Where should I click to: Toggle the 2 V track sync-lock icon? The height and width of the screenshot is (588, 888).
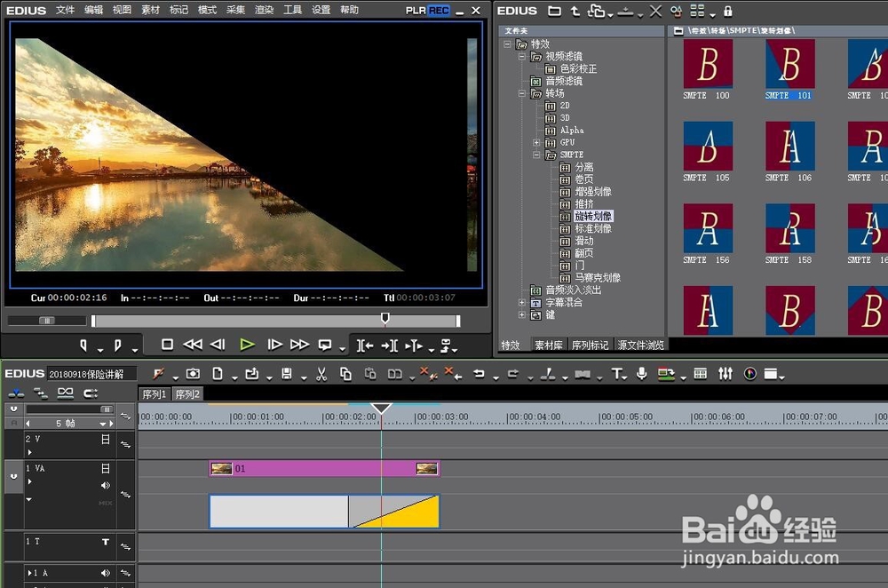pos(126,445)
